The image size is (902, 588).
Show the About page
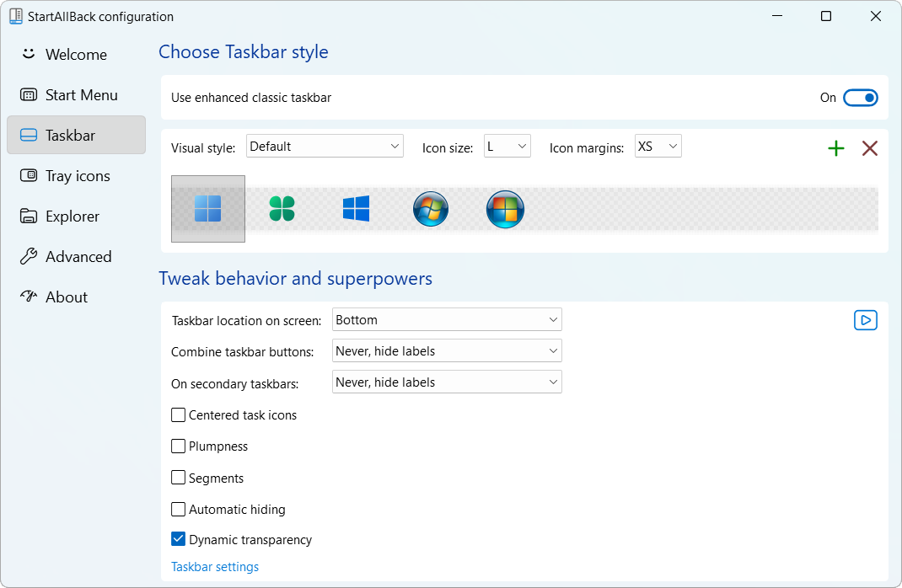76,297
